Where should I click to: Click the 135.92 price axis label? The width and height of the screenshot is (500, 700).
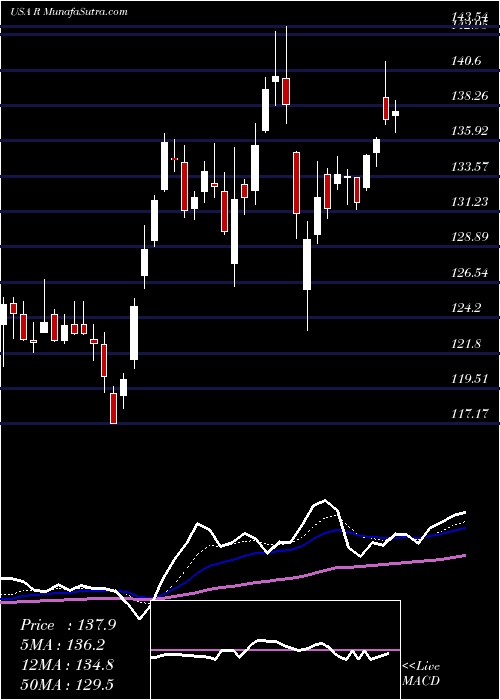pyautogui.click(x=470, y=131)
